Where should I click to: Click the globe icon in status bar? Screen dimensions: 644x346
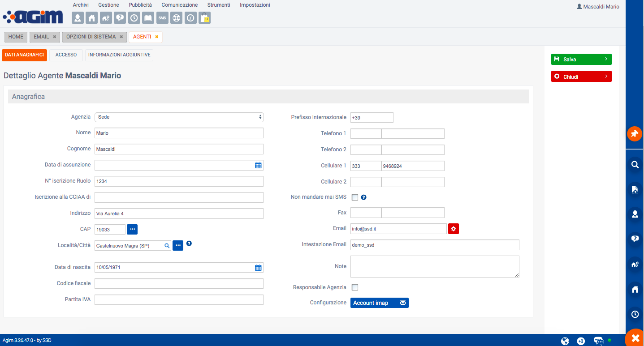[x=565, y=341]
